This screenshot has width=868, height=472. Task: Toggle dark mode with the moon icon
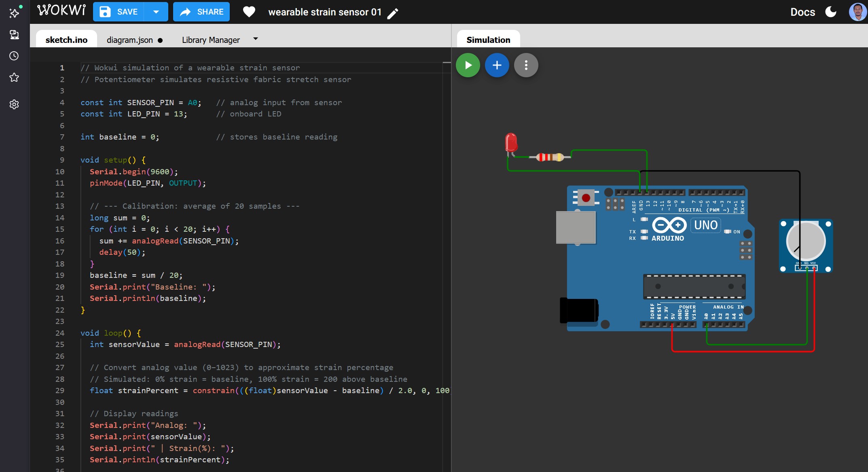pyautogui.click(x=831, y=12)
